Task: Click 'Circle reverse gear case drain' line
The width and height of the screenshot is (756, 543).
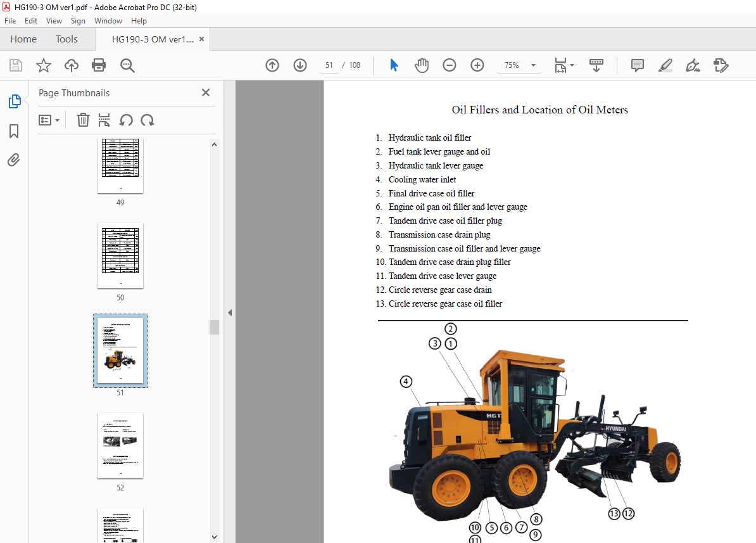Action: coord(434,290)
